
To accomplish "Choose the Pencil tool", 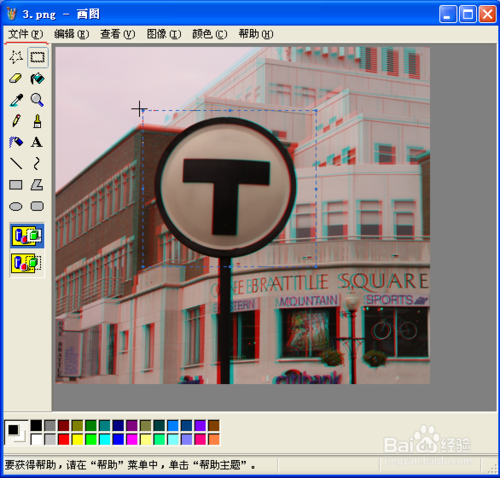I will (x=16, y=121).
